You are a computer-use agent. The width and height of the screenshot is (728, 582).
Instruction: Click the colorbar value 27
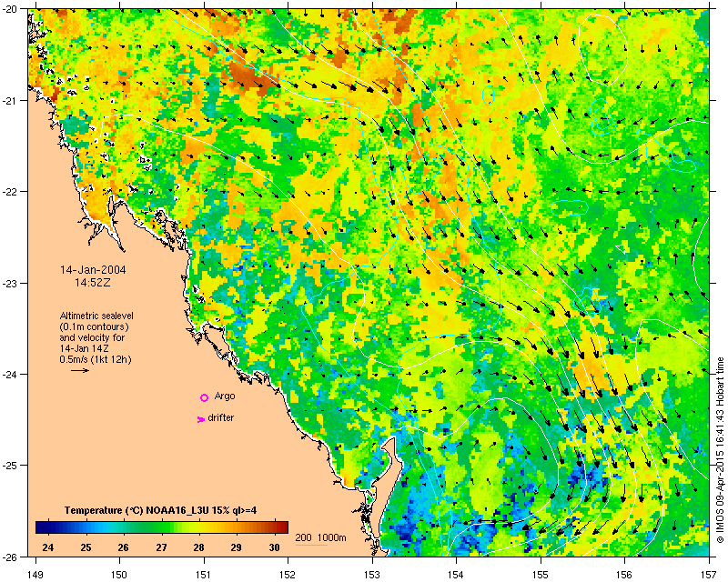[161, 547]
